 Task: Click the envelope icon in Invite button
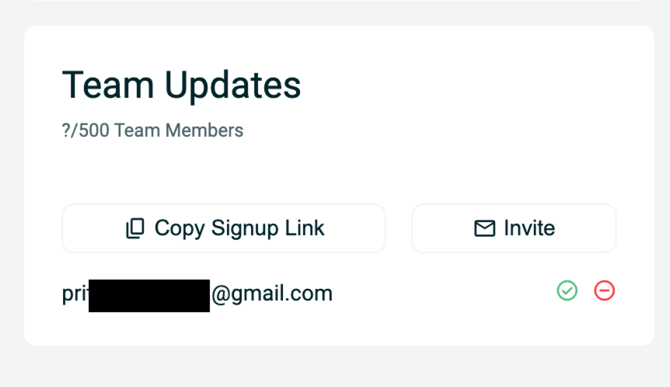pos(485,229)
